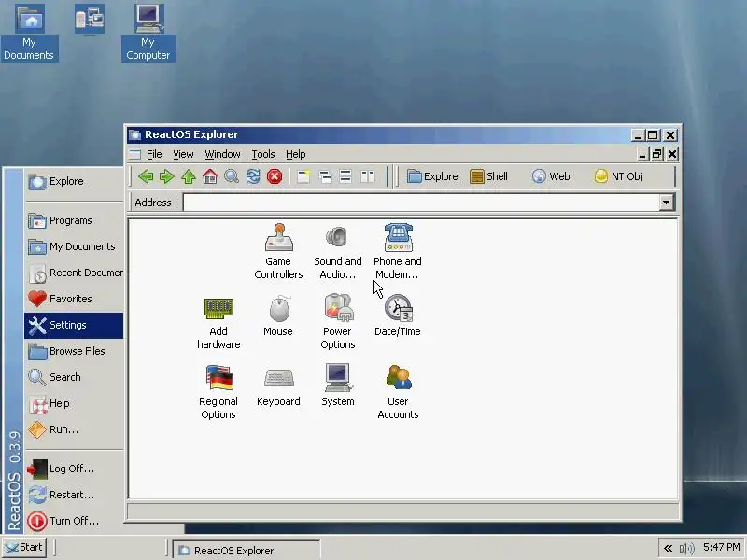Click the red Stop icon in toolbar

tap(275, 176)
